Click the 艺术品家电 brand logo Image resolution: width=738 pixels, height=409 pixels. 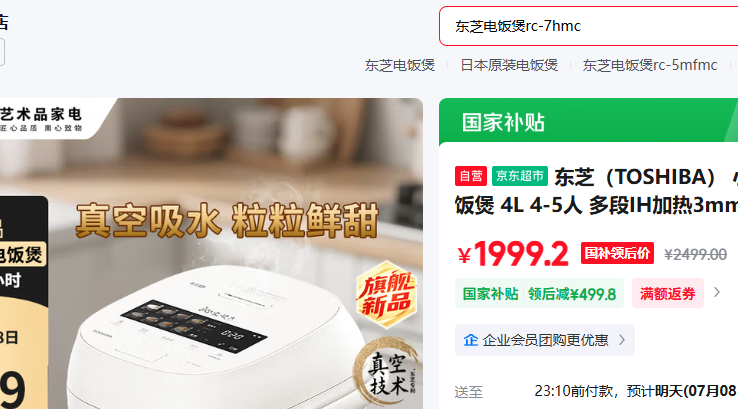pyautogui.click(x=41, y=119)
